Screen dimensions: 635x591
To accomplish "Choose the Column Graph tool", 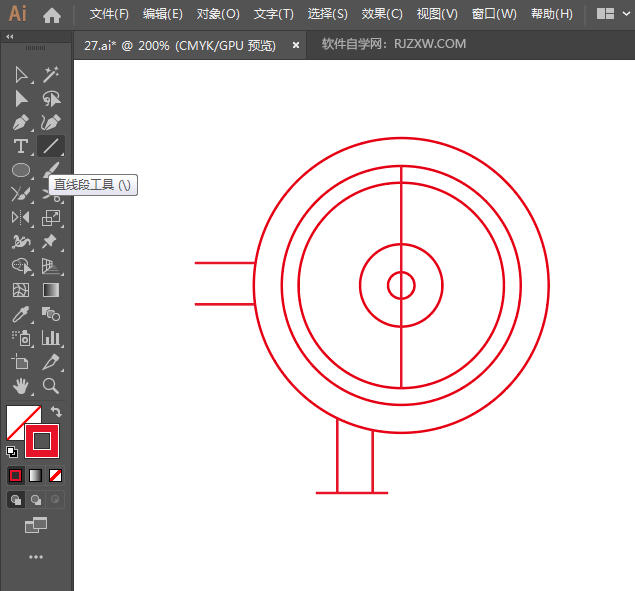I will [51, 338].
